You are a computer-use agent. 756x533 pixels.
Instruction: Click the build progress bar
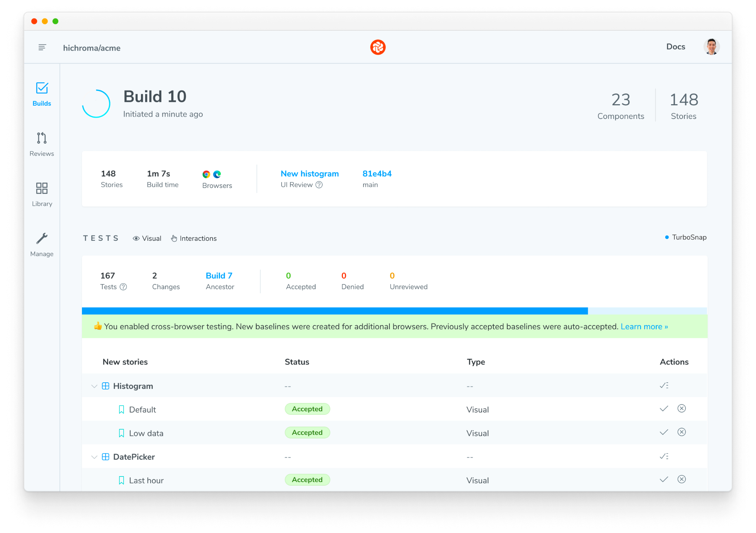394,311
